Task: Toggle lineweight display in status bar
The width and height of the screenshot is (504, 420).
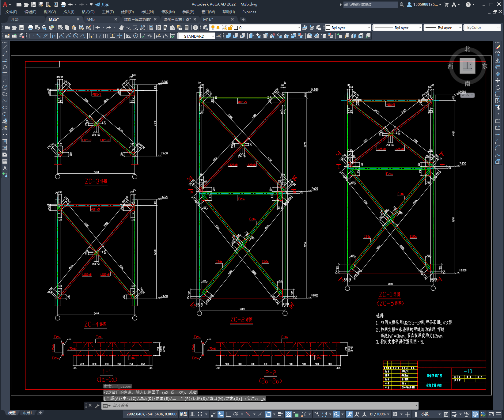Action: point(281,414)
